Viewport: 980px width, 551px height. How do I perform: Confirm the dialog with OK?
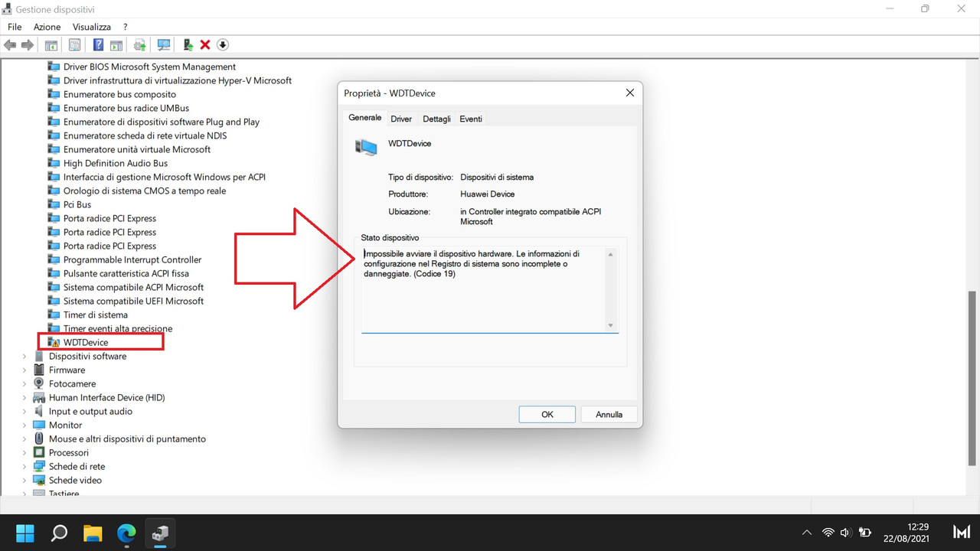tap(547, 414)
